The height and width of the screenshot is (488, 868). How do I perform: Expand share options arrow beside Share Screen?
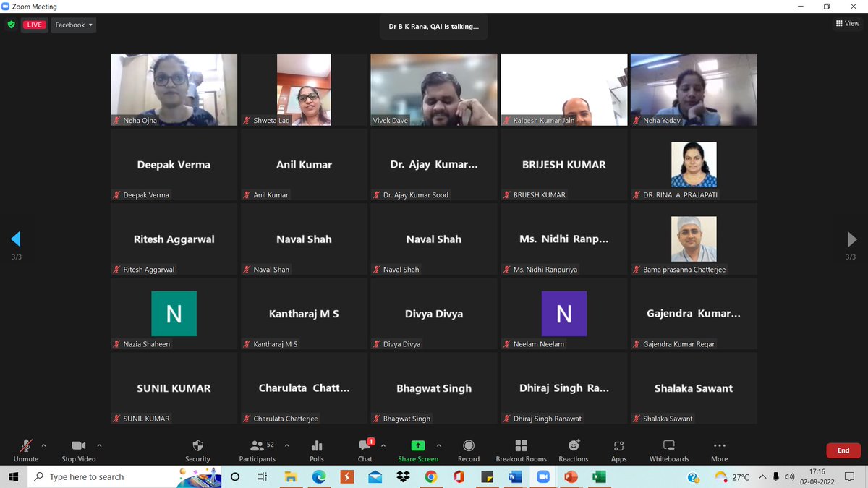point(439,445)
